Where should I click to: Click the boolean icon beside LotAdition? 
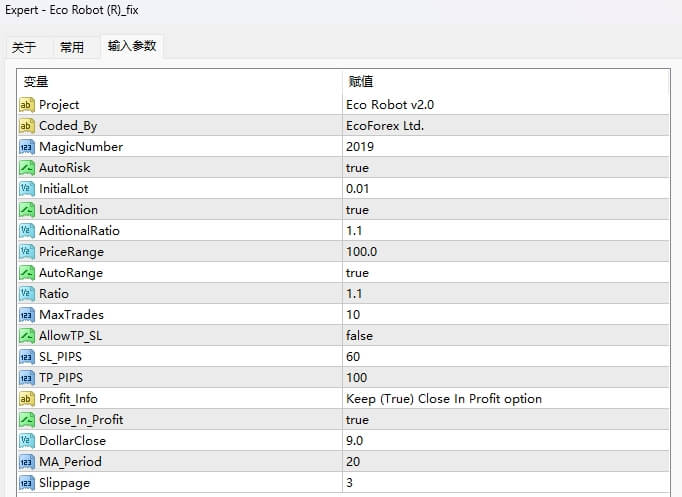tap(27, 210)
